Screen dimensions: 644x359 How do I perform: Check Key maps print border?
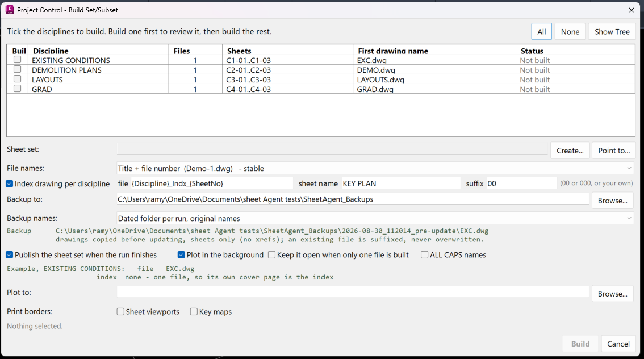coord(194,311)
